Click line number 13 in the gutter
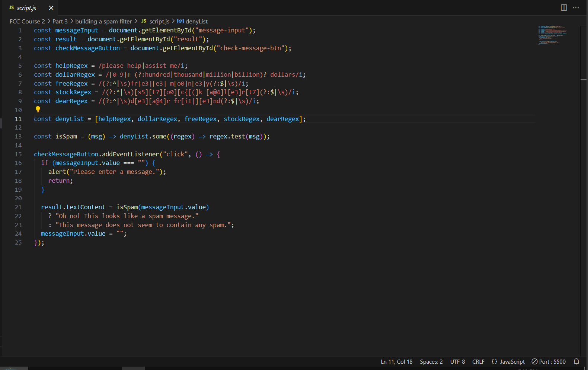This screenshot has width=588, height=370. pos(18,137)
